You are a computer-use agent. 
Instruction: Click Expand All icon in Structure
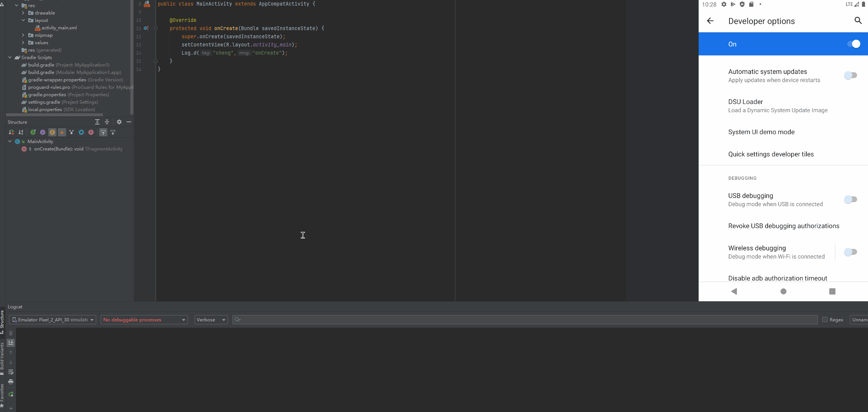(97, 122)
